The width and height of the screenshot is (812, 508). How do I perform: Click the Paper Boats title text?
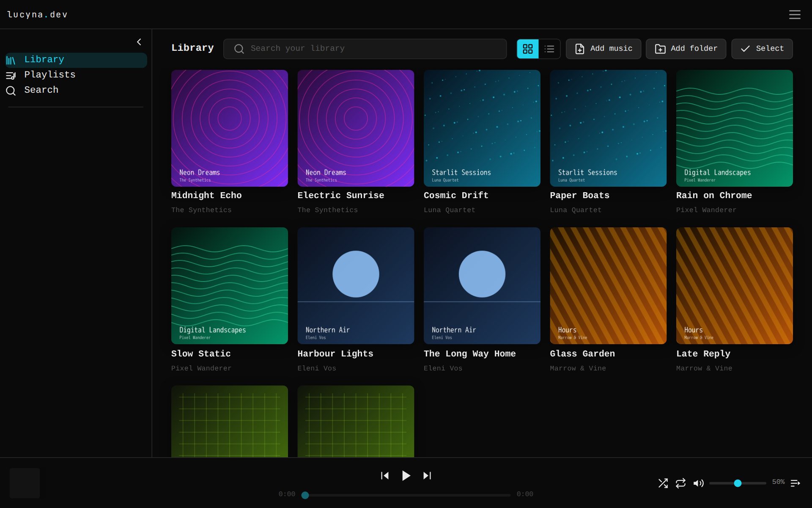[x=579, y=196]
